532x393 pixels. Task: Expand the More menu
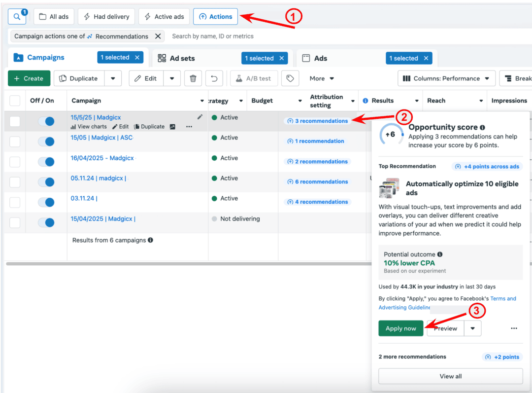pyautogui.click(x=322, y=78)
